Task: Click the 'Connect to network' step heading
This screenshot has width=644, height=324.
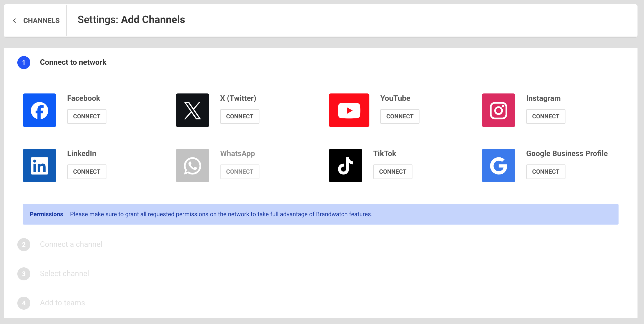Action: coord(73,62)
